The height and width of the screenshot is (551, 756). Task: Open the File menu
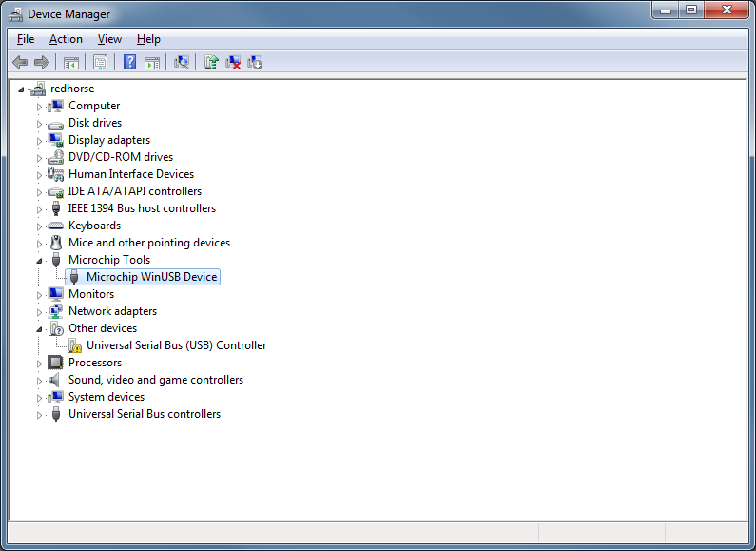(x=26, y=39)
